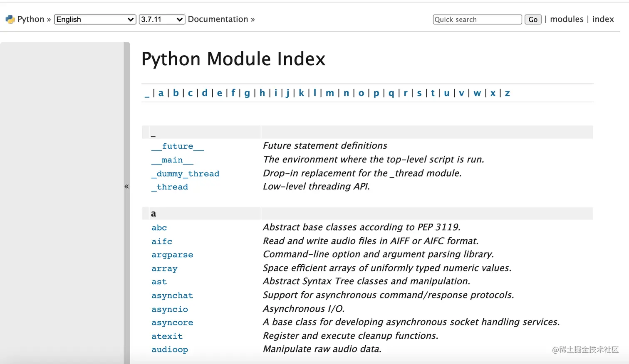Screen dimensions: 629x364
Task: Click the Python logo icon
Action: pyautogui.click(x=10, y=19)
